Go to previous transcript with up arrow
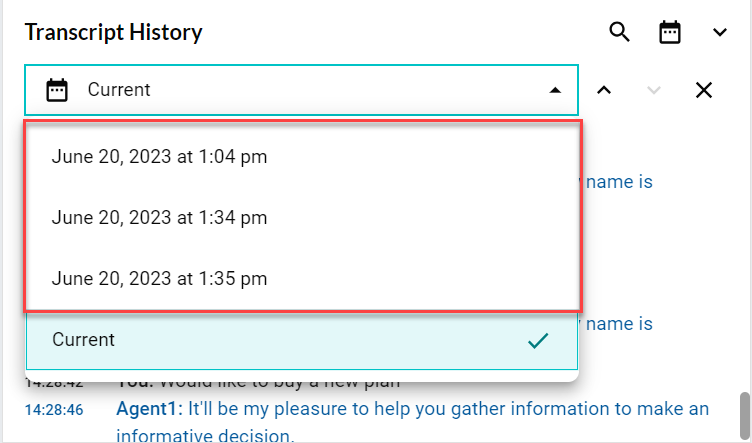The image size is (752, 443). [604, 90]
